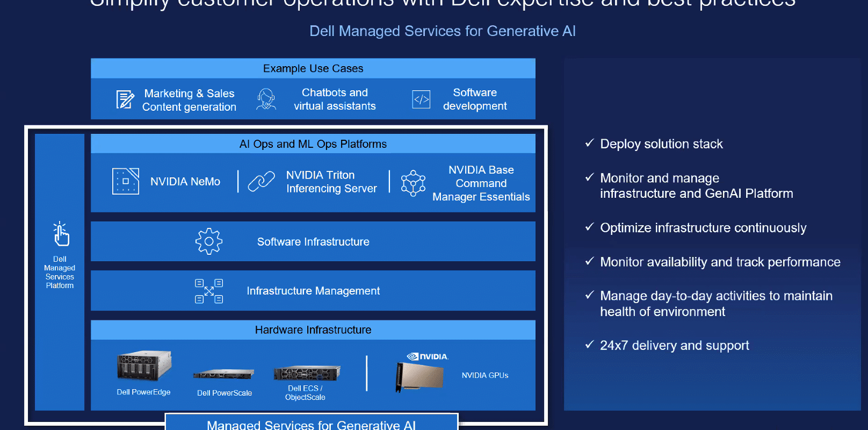Image resolution: width=868 pixels, height=430 pixels.
Task: Click the Dell Managed Services Platform label
Action: tap(60, 273)
